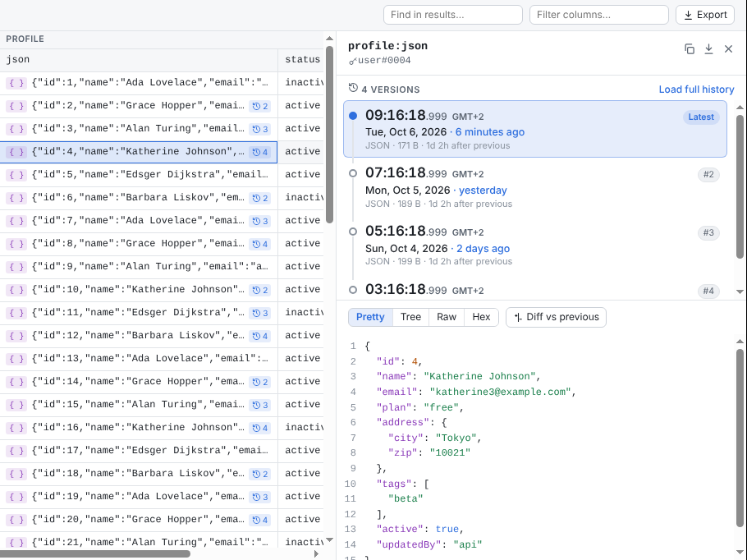The image size is (747, 560).
Task: Open versions badge for Katherine Johnson id 4
Action: tap(260, 152)
